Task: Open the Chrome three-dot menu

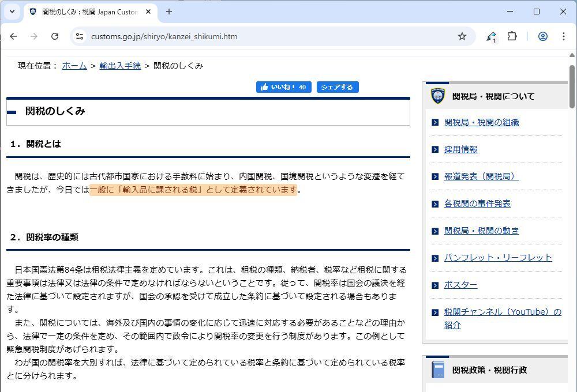Action: pos(563,36)
